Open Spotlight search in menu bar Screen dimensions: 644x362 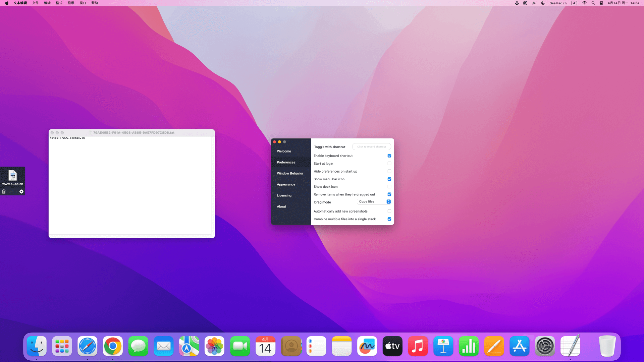pyautogui.click(x=593, y=3)
